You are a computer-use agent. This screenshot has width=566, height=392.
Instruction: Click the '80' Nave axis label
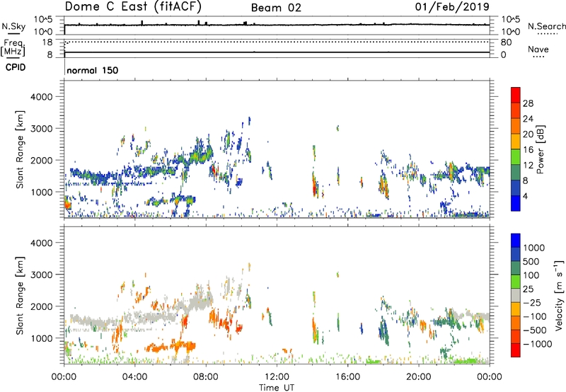tap(506, 42)
